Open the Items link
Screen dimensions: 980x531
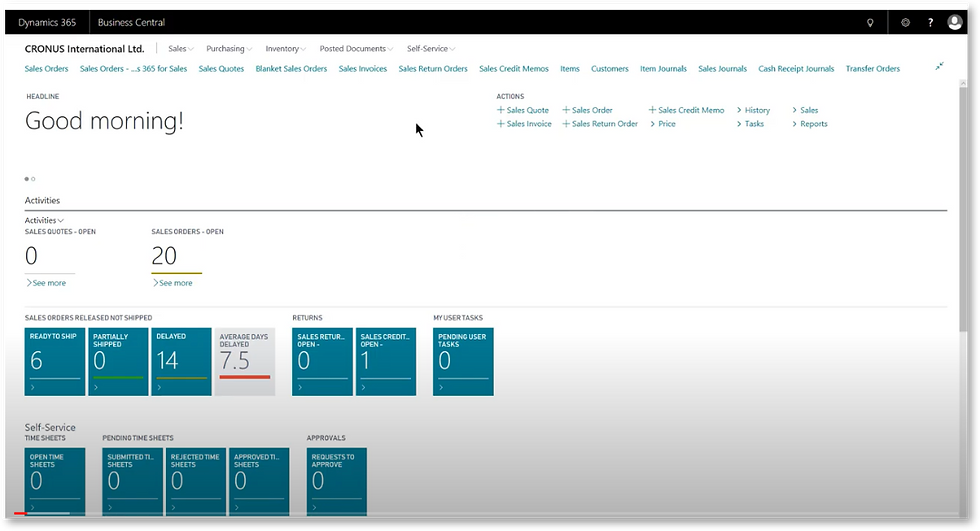(569, 69)
